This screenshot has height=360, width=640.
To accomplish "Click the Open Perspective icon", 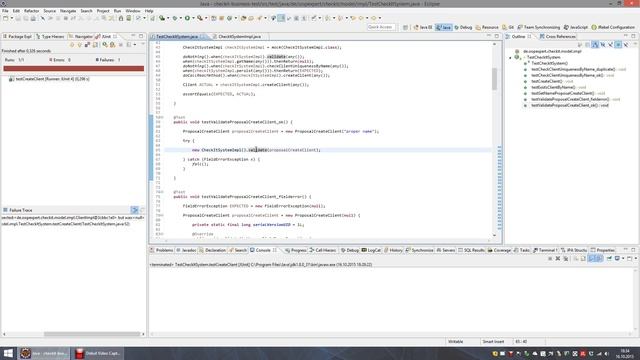I will (405, 27).
